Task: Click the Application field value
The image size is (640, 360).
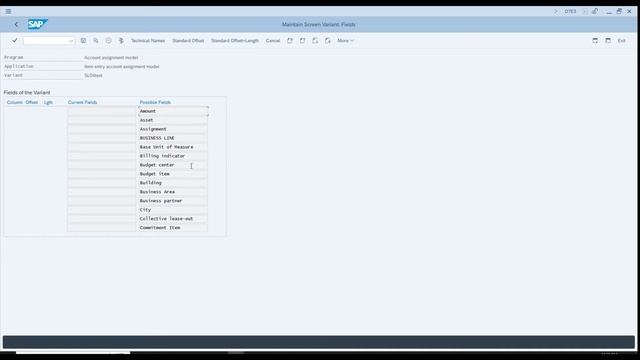Action: [x=122, y=67]
